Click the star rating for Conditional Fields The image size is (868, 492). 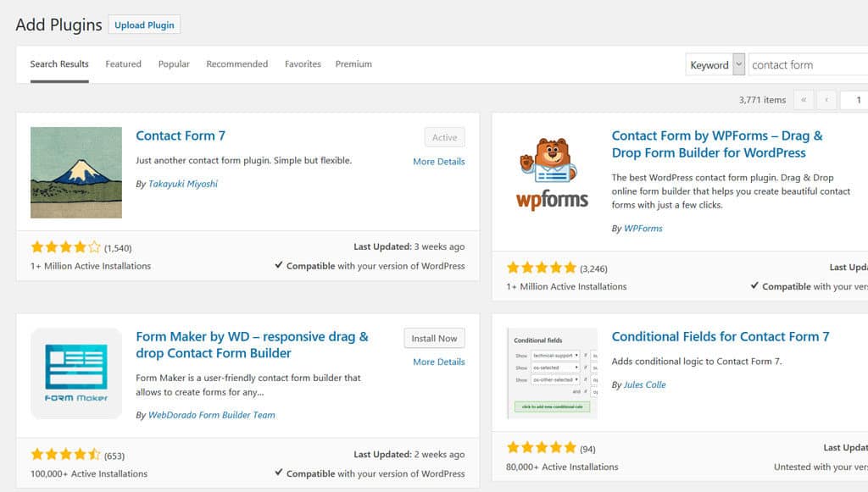542,448
